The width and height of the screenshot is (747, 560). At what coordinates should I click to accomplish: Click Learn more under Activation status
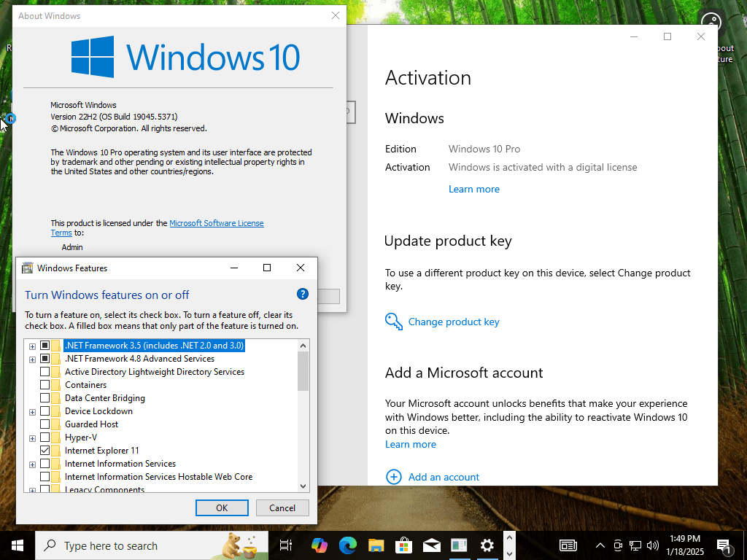474,189
